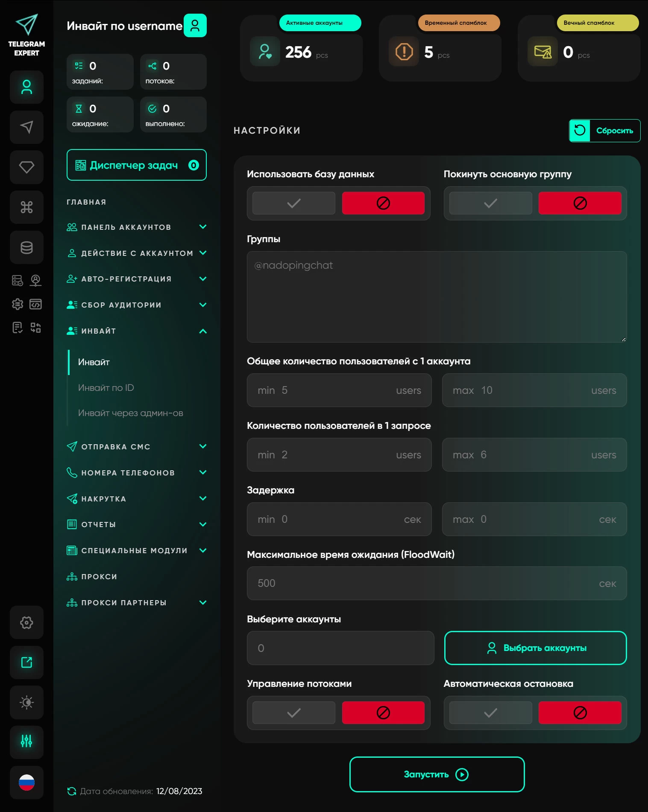
Task: Click the refresh icon by update date
Action: 72,791
